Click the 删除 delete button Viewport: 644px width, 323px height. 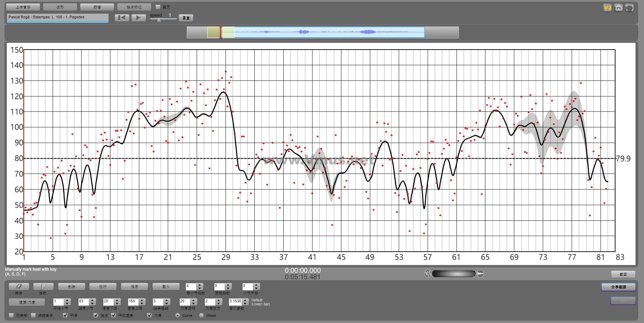pos(71,287)
